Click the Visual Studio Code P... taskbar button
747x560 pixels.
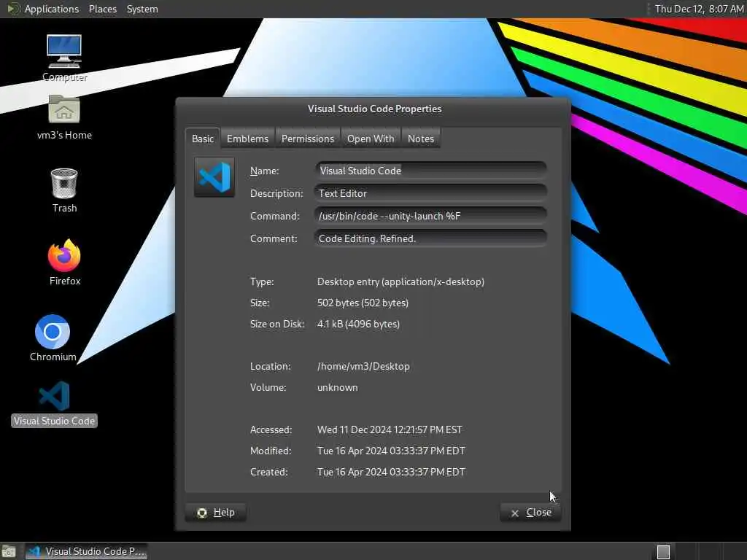pyautogui.click(x=86, y=551)
